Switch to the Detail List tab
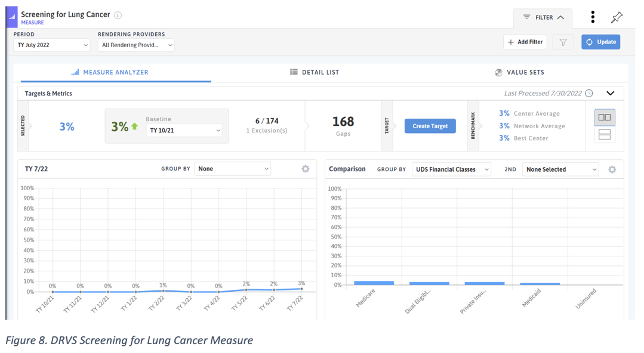The height and width of the screenshot is (353, 644). [314, 72]
